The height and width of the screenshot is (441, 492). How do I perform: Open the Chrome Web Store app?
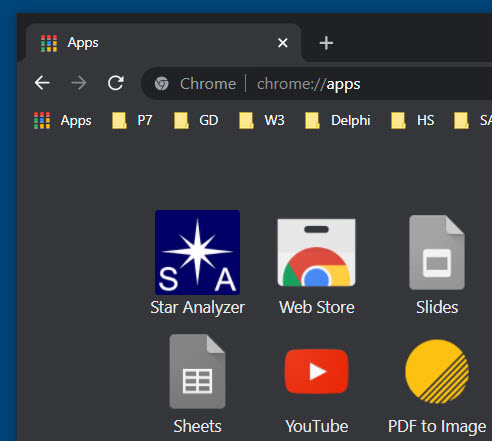coord(316,252)
